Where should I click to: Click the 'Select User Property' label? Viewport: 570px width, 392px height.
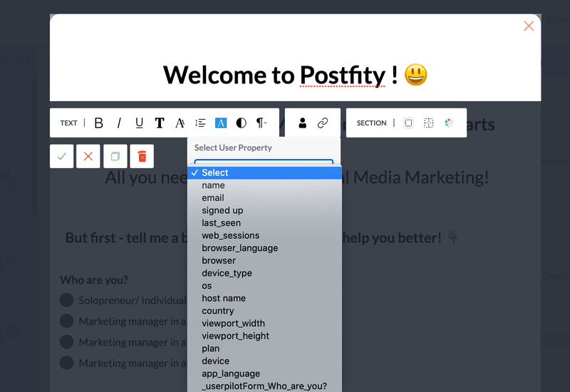coord(233,148)
